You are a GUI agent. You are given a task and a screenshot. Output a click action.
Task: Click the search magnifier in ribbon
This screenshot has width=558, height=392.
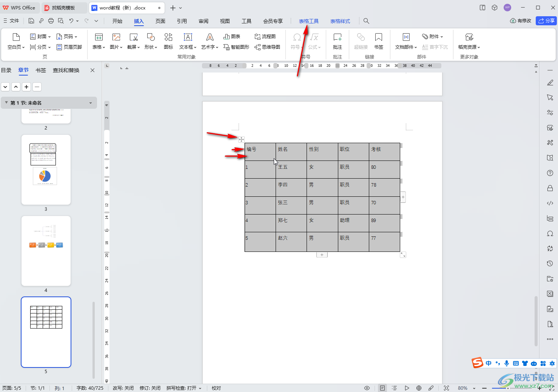[366, 21]
